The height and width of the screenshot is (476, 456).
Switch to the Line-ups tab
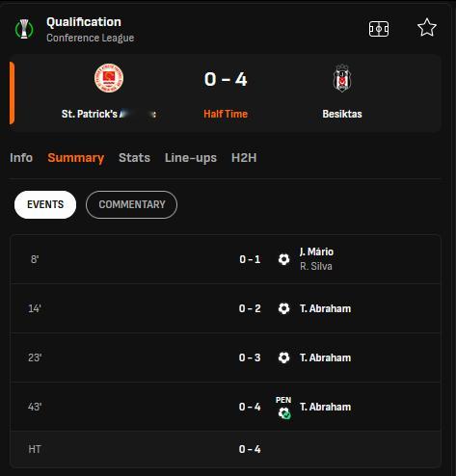point(191,158)
